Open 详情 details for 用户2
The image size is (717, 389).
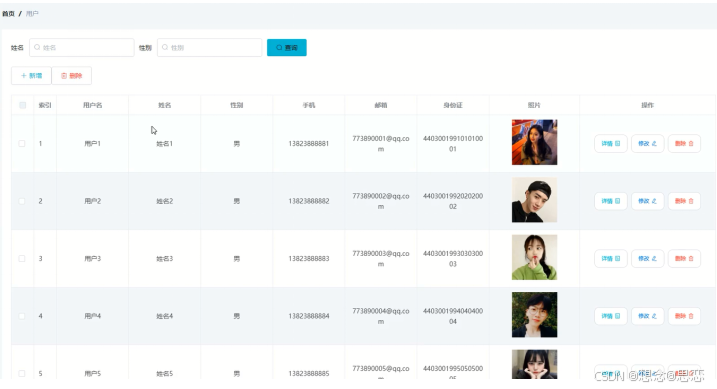point(611,201)
